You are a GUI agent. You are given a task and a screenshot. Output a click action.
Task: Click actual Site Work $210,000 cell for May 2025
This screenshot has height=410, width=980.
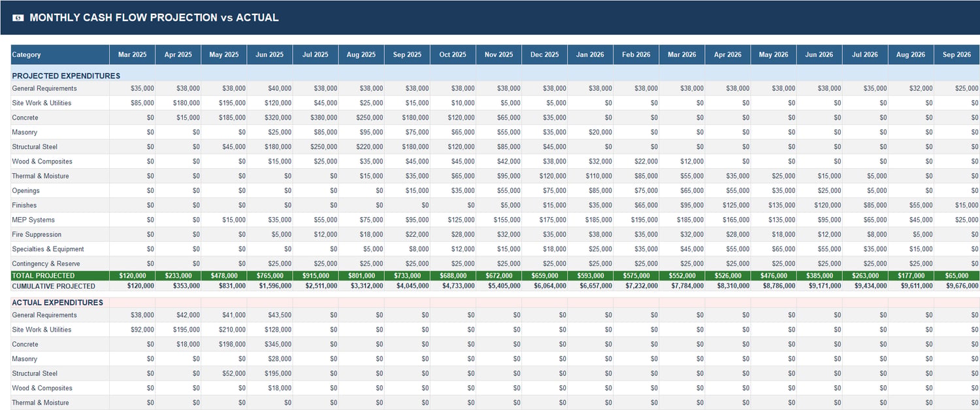click(224, 330)
